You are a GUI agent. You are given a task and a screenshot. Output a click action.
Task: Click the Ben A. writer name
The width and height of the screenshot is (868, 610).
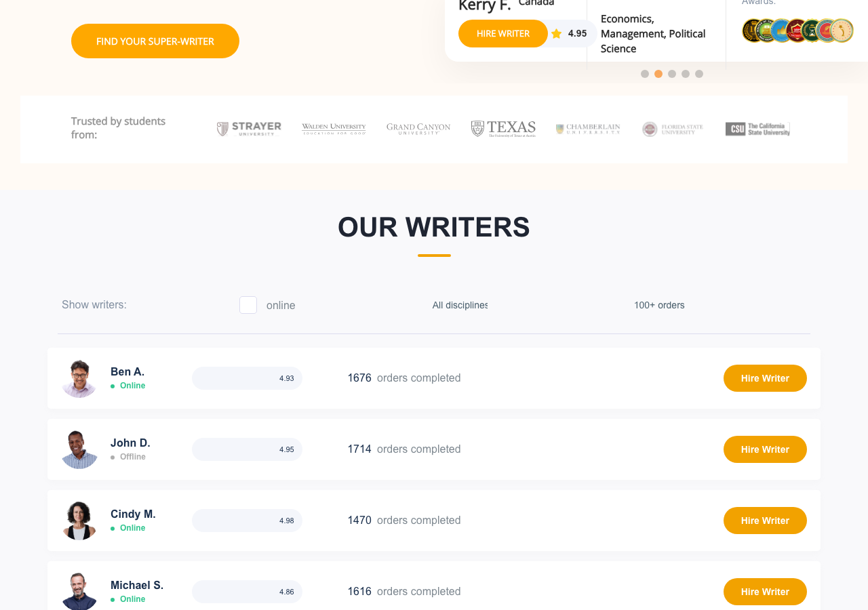tap(127, 371)
